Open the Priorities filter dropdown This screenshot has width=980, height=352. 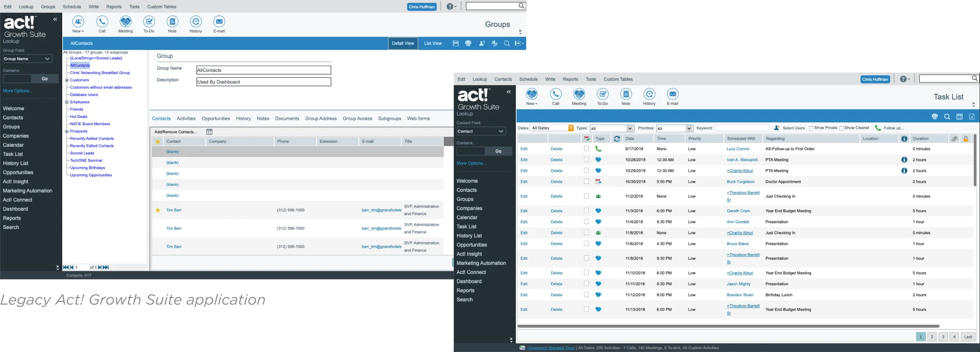click(689, 128)
